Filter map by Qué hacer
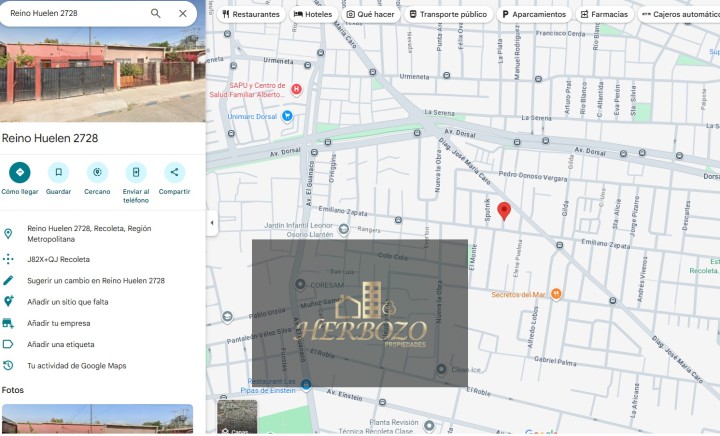Screen dimensions: 720x436 (370, 15)
